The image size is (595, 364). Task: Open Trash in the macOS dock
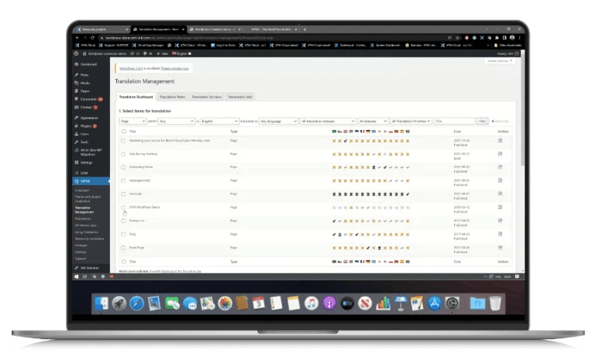(x=495, y=304)
